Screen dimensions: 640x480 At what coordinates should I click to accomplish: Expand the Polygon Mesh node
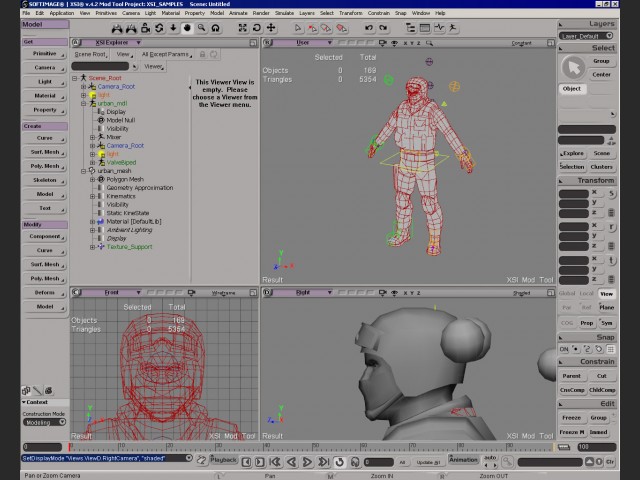(93, 179)
